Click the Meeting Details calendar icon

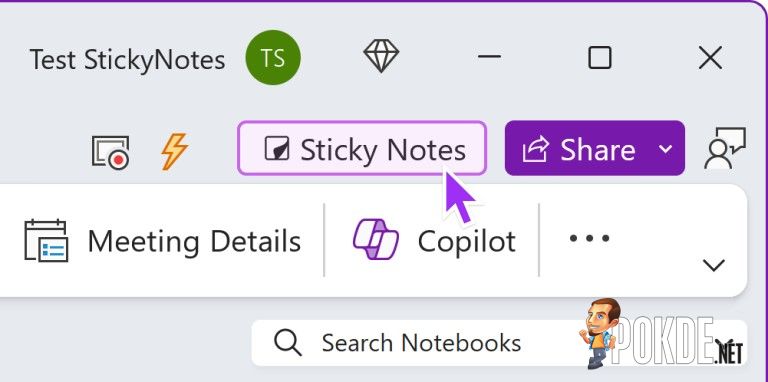click(x=46, y=240)
